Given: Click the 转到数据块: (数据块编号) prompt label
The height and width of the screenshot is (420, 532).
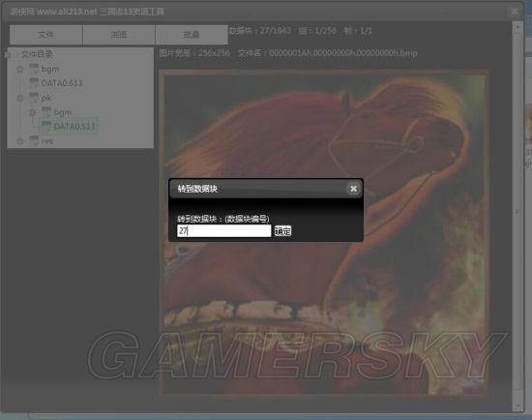Looking at the screenshot, I should 223,219.
